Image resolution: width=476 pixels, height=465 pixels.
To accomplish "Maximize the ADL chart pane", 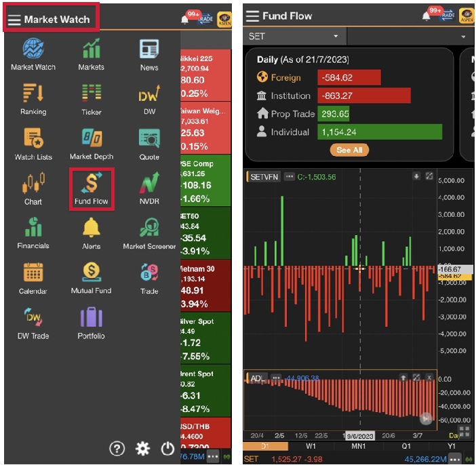I will click(416, 378).
